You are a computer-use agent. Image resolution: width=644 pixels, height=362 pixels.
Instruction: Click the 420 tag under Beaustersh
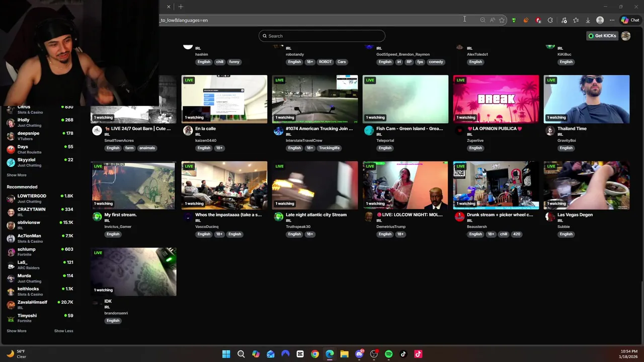pos(516,234)
